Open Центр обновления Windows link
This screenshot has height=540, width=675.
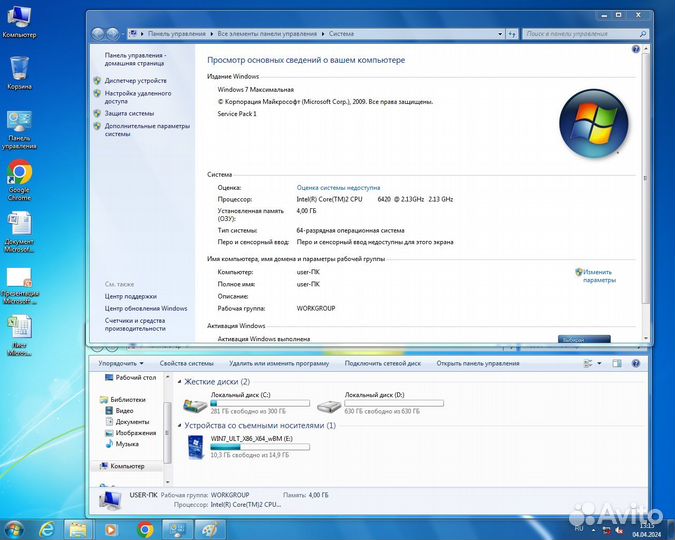point(146,308)
